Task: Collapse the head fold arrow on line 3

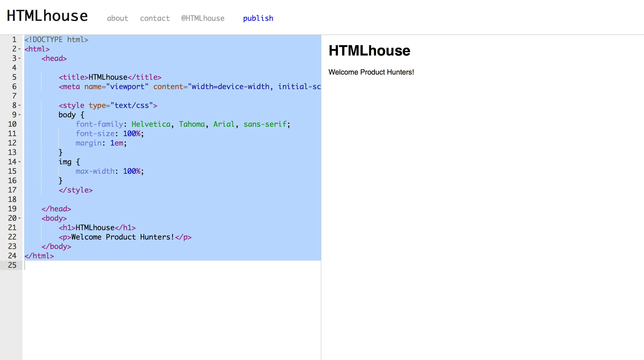Action: coord(19,58)
